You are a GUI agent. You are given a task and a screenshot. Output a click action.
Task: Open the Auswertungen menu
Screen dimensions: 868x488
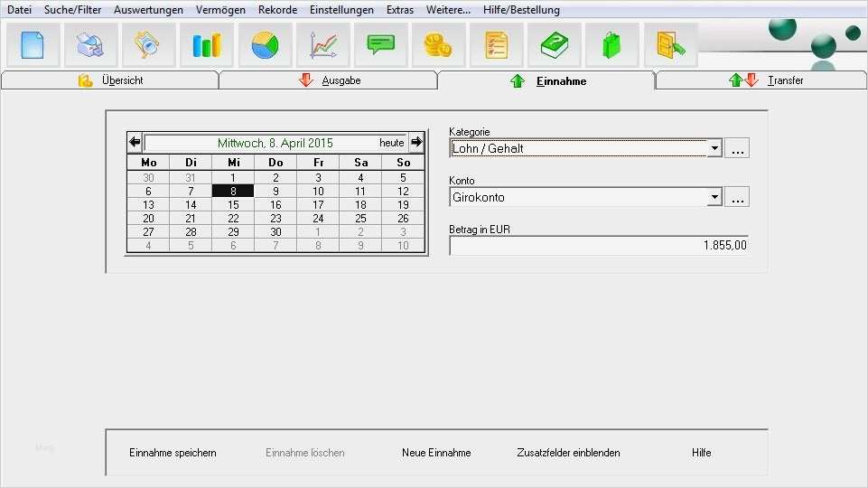(x=148, y=9)
